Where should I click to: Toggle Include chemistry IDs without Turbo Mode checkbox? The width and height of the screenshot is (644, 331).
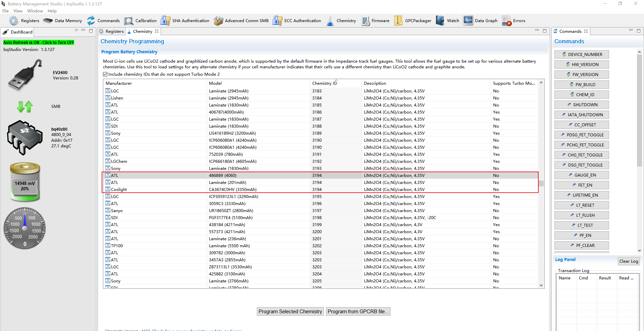tap(105, 74)
